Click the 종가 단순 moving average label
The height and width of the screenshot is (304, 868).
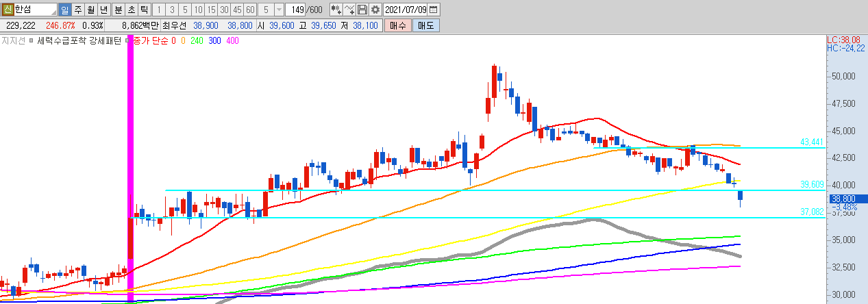[x=151, y=41]
